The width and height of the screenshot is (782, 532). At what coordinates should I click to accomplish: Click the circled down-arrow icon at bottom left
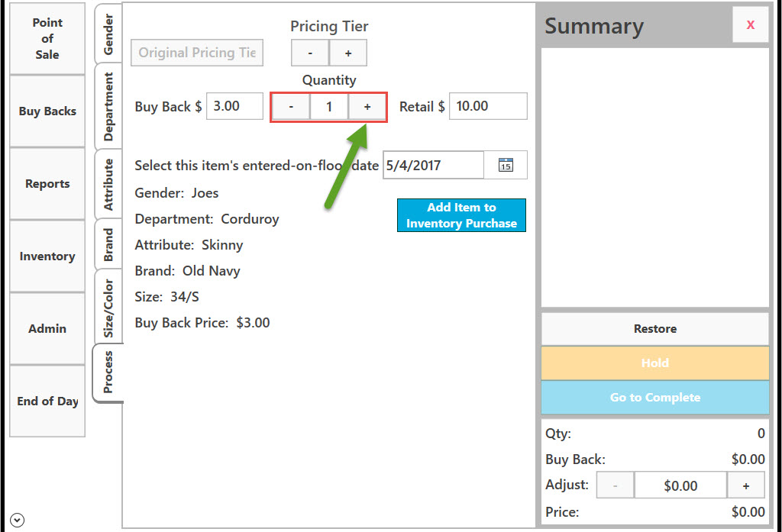click(17, 520)
